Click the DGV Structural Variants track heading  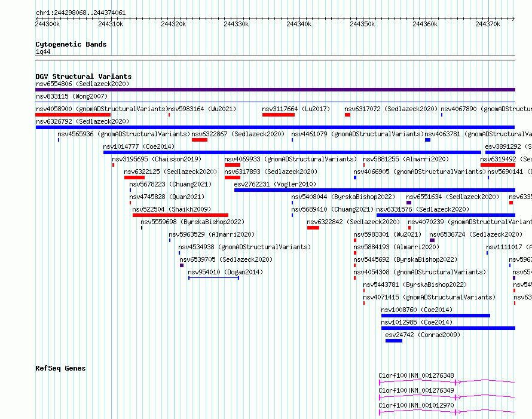[84, 77]
